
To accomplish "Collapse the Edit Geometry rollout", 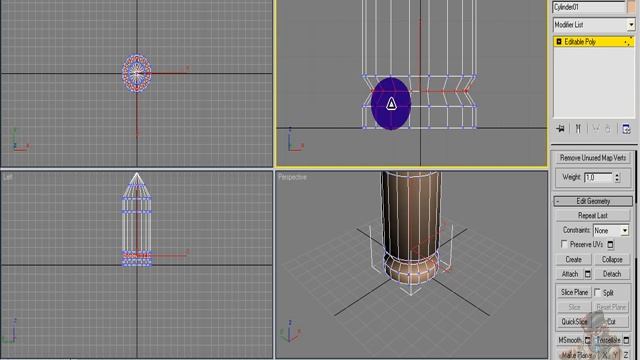I will pyautogui.click(x=593, y=201).
